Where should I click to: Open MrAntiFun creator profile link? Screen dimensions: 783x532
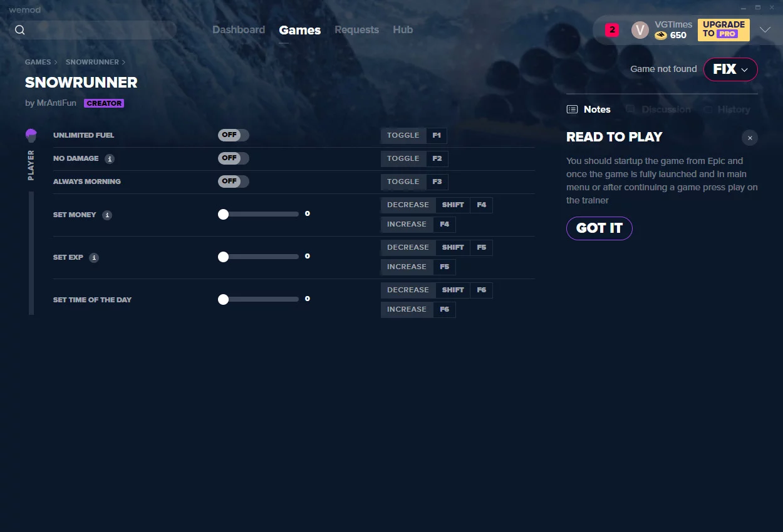coord(56,103)
